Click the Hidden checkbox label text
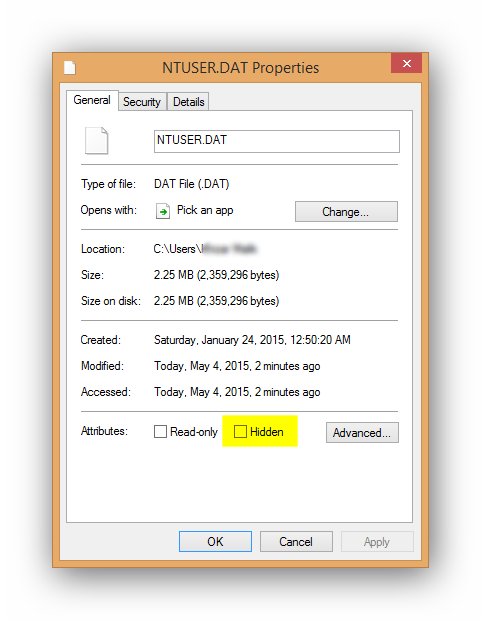 click(x=267, y=432)
